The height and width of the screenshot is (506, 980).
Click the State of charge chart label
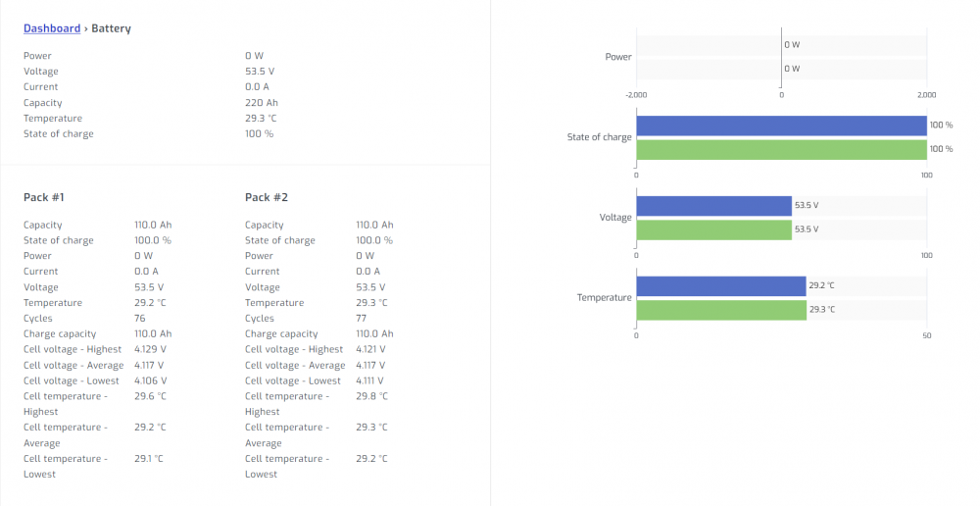click(x=600, y=137)
